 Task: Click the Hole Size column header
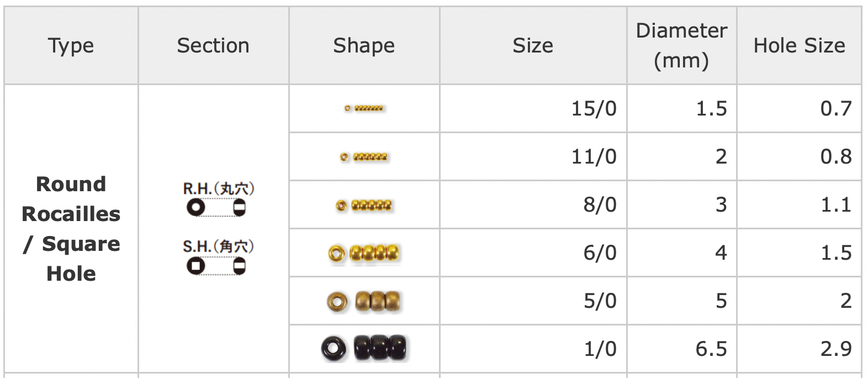[799, 45]
